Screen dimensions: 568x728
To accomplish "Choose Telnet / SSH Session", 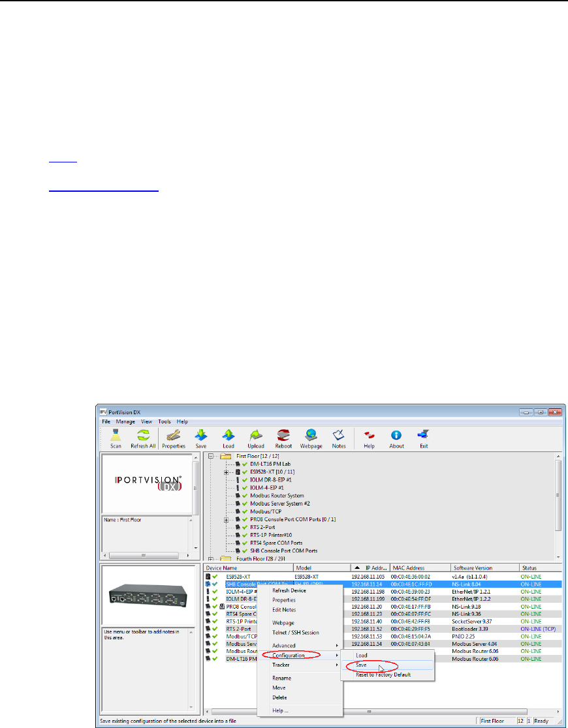I will 300,633.
